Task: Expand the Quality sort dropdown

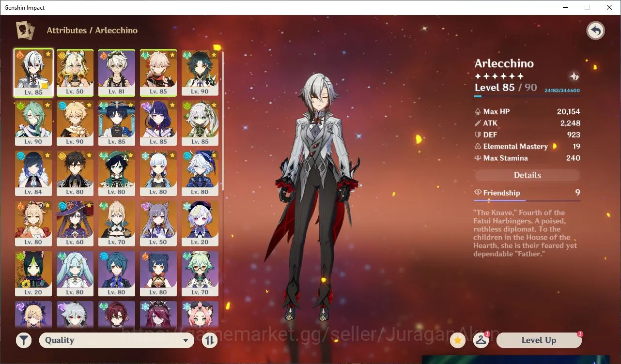Action: point(117,340)
